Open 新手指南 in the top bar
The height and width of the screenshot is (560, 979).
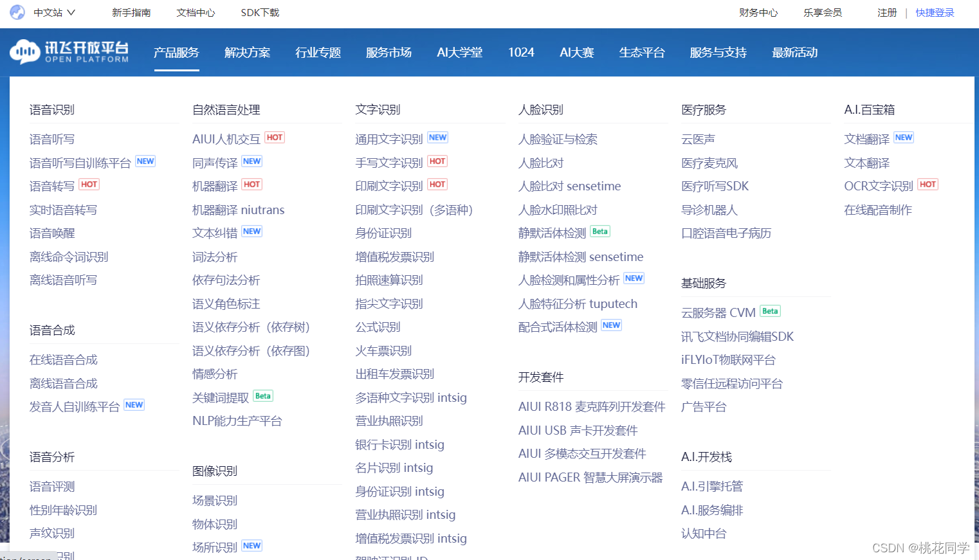pos(131,12)
